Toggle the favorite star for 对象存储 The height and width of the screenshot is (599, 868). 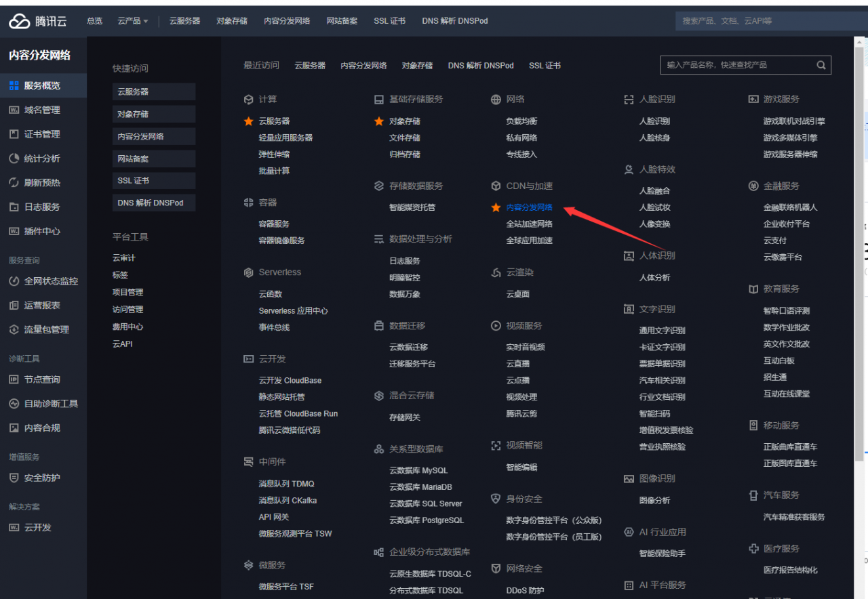pyautogui.click(x=379, y=122)
